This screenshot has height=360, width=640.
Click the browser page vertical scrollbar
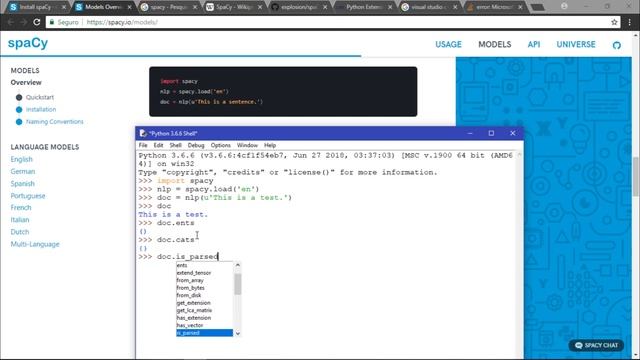[x=636, y=176]
